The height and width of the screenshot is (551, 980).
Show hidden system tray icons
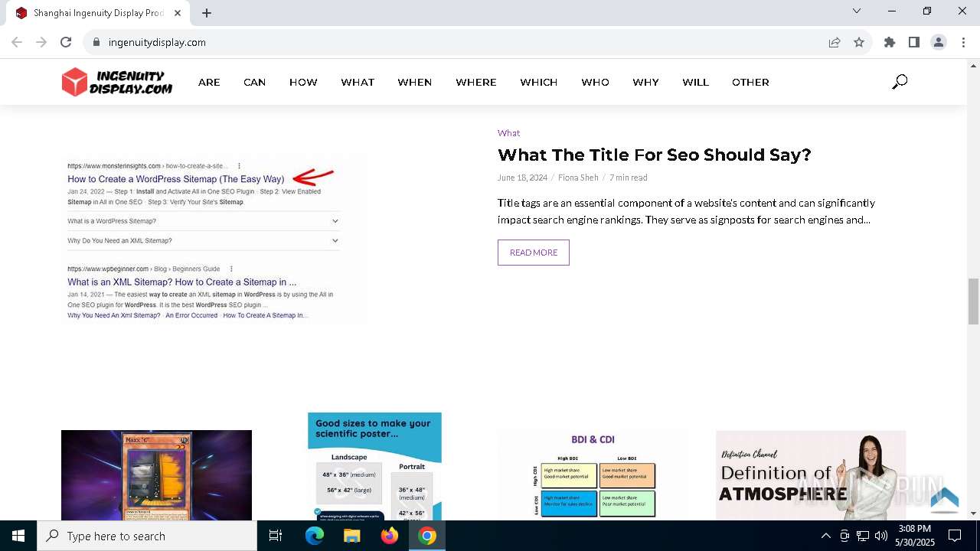pyautogui.click(x=825, y=536)
